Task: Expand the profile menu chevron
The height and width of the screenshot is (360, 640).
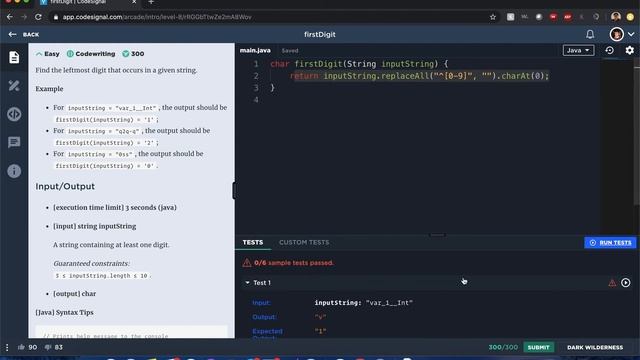Action: click(x=631, y=34)
